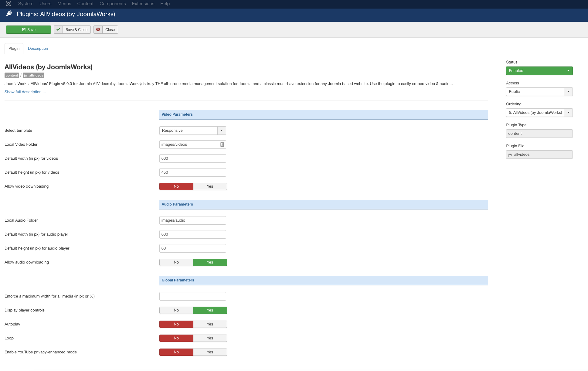Open the Ordering AllVideos dropdown
The height and width of the screenshot is (371, 588).
539,113
